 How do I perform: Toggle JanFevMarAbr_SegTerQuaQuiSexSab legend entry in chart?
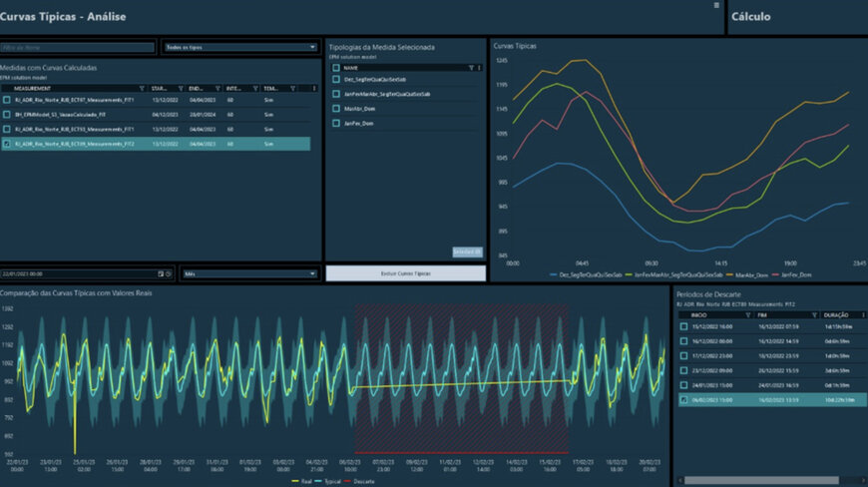coord(674,275)
